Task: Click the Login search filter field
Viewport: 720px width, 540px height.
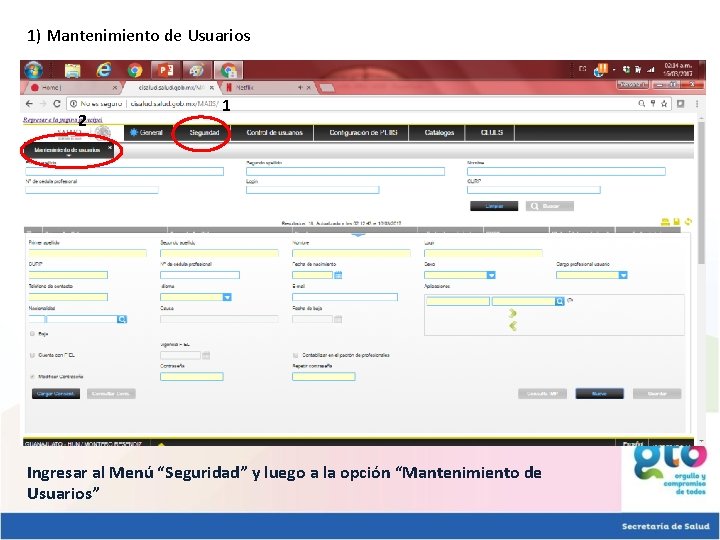Action: [312, 190]
